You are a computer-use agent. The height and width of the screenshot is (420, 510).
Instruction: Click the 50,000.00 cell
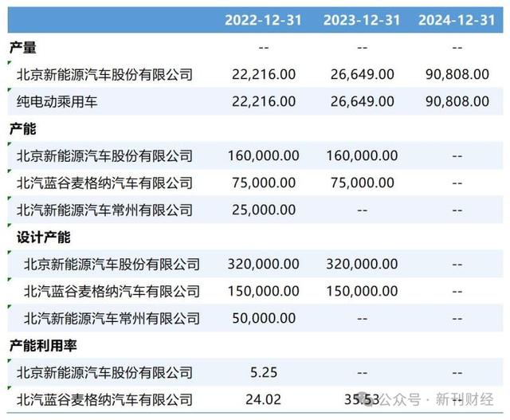pyautogui.click(x=264, y=318)
